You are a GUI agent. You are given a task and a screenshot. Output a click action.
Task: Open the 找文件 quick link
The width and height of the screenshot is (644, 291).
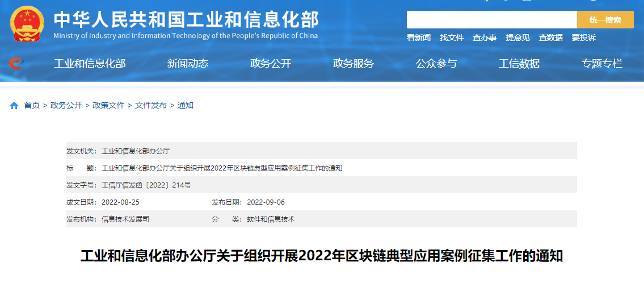(x=452, y=38)
